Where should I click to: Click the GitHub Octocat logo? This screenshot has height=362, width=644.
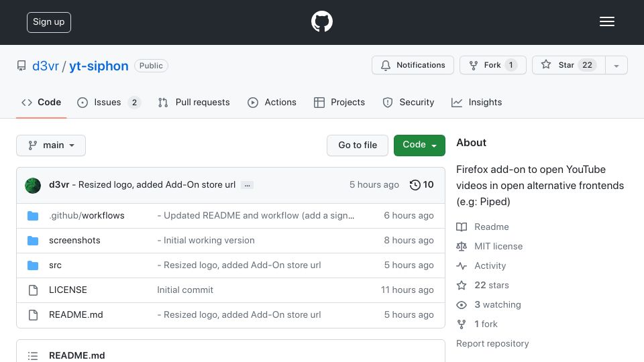321,21
